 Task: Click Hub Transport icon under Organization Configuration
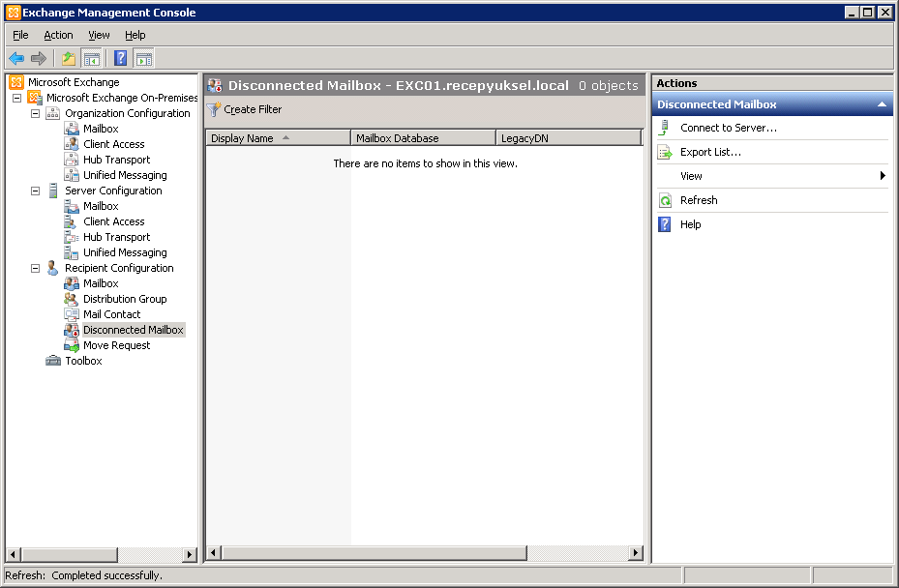click(71, 160)
